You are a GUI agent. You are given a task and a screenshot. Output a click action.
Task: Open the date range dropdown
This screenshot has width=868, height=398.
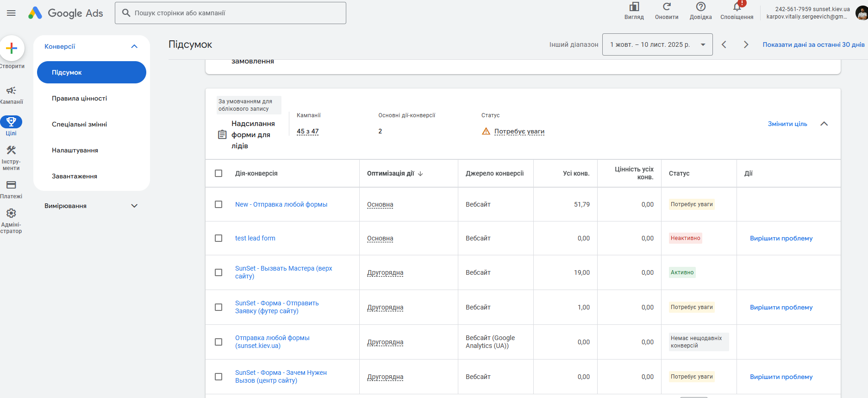(x=657, y=44)
